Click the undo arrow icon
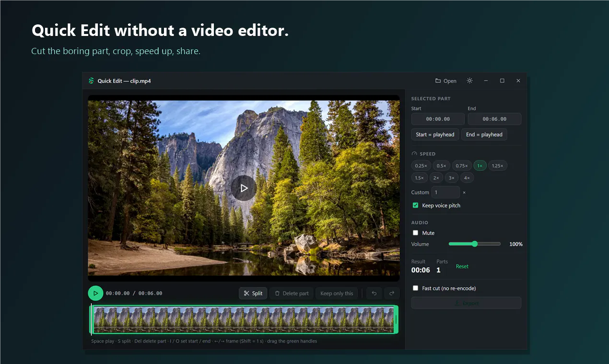Image resolution: width=609 pixels, height=364 pixels. click(x=375, y=293)
